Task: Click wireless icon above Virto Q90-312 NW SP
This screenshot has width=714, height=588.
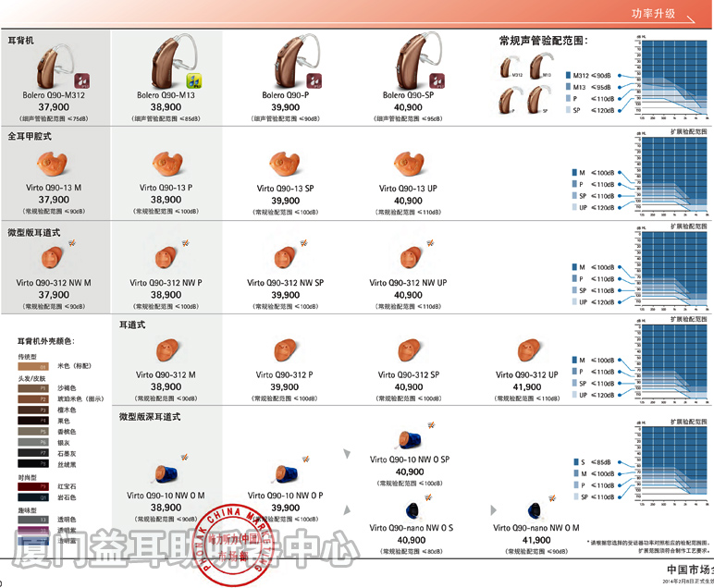Action: coord(303,243)
